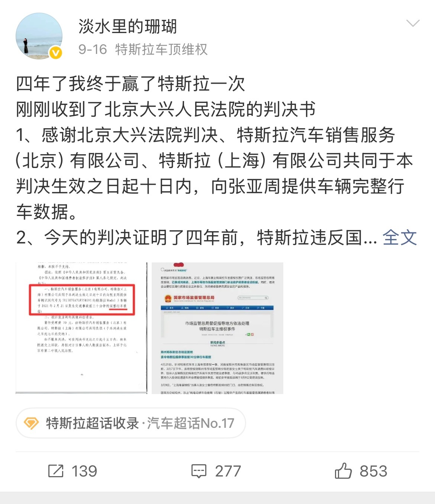This screenshot has width=435, height=504.
Task: Like the post with thumbs-up icon
Action: point(343,471)
